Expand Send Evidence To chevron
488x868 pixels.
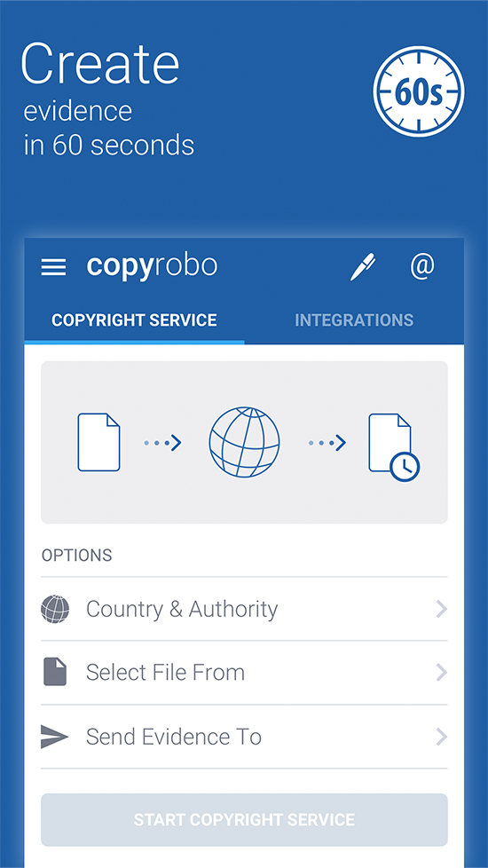tap(441, 737)
